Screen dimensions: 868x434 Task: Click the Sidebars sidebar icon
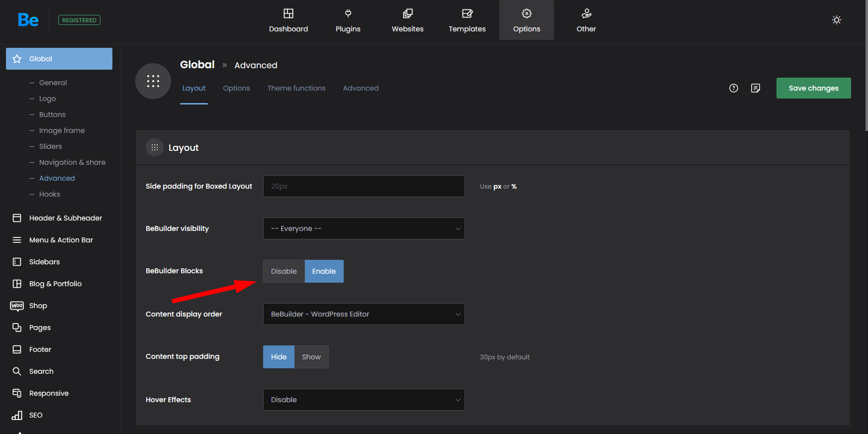17,262
